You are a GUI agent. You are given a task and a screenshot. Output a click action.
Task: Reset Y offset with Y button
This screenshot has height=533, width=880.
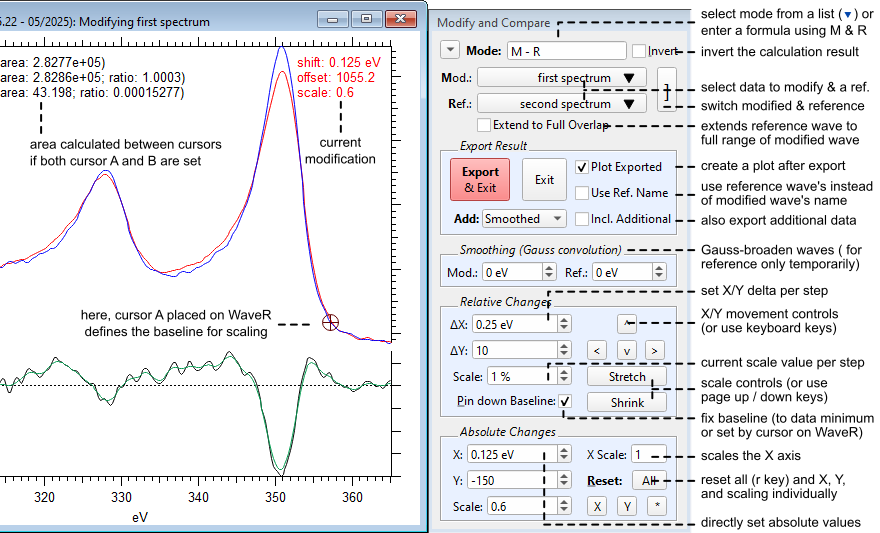[x=627, y=507]
